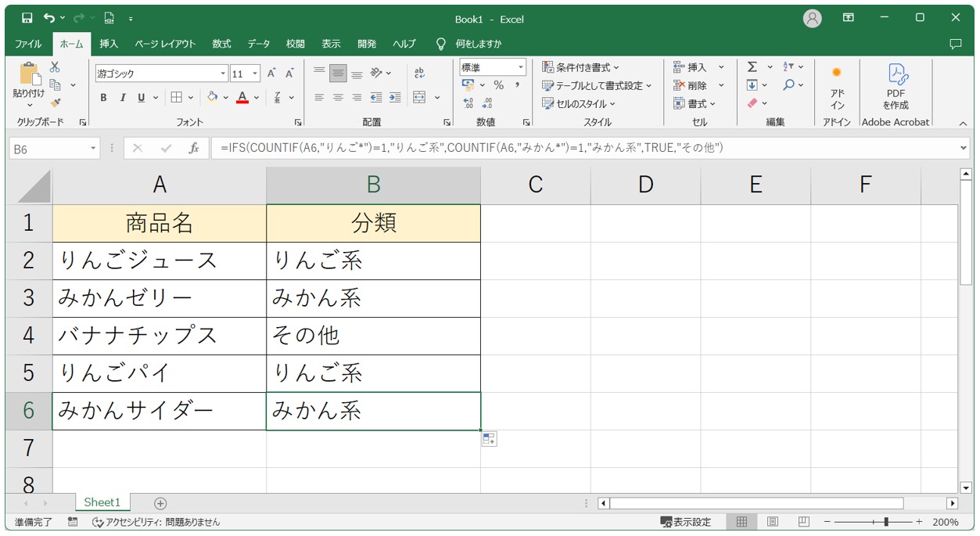Click the PDFを作成 Acrobat icon
980x536 pixels.
coord(896,86)
